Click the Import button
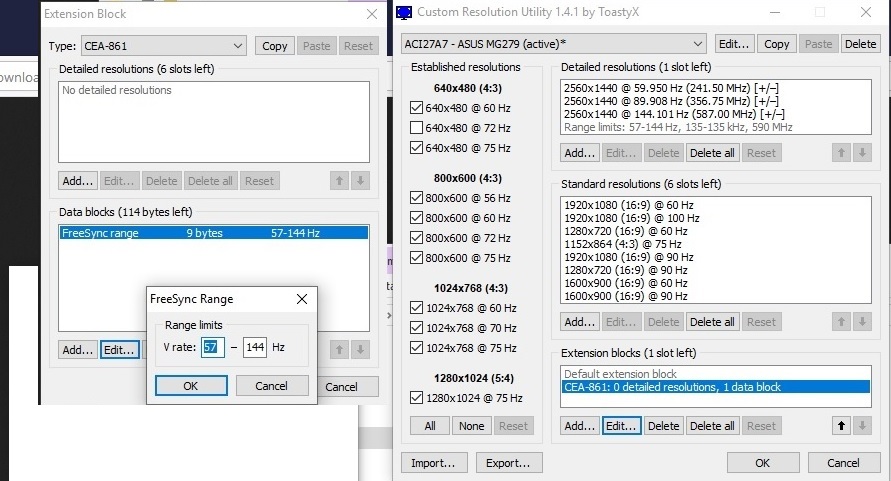Viewport: 891px width, 481px height. pyautogui.click(x=434, y=463)
